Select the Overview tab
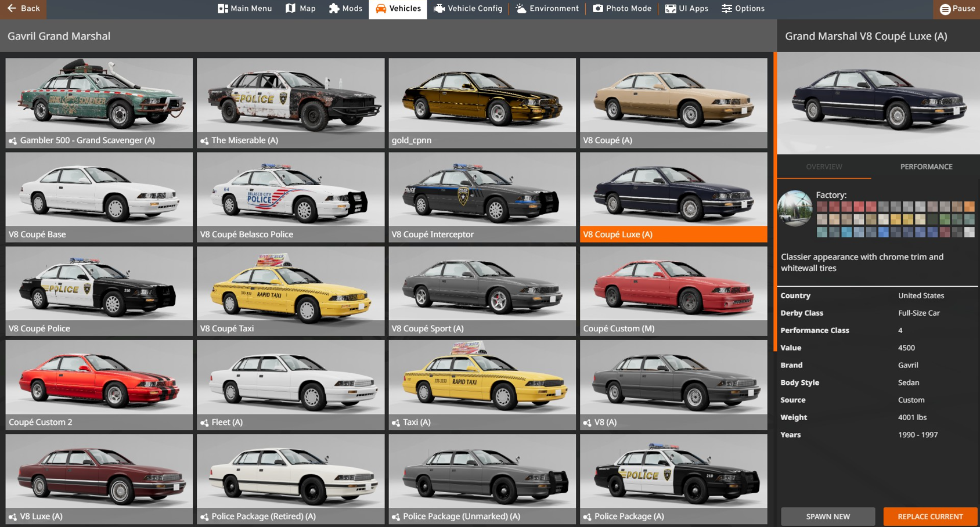Viewport: 980px width, 527px height. (824, 167)
